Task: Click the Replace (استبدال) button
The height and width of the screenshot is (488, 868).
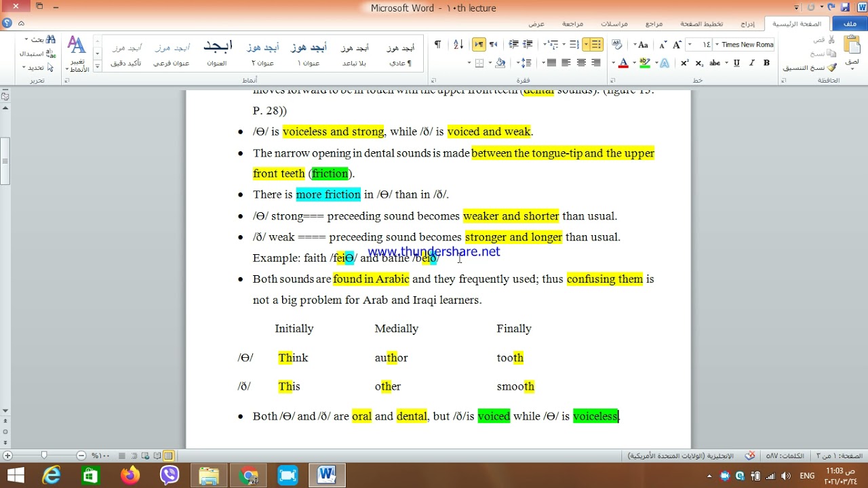Action: 37,54
